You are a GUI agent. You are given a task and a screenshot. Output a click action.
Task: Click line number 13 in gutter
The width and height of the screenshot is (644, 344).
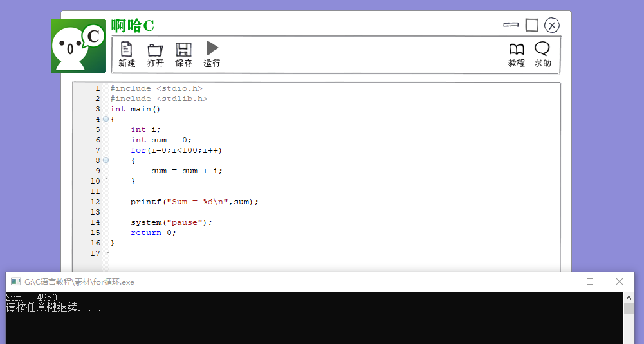[x=95, y=212]
